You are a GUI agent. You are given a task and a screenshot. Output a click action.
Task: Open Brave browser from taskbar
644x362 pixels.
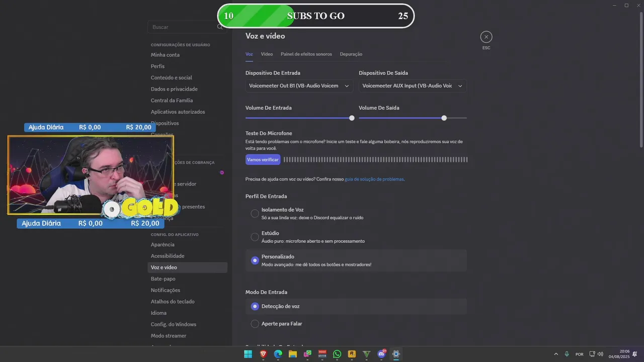click(263, 354)
